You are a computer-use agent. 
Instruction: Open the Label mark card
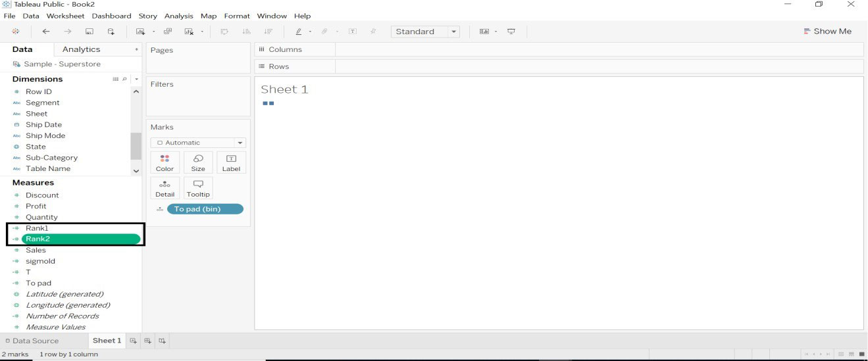tap(231, 162)
